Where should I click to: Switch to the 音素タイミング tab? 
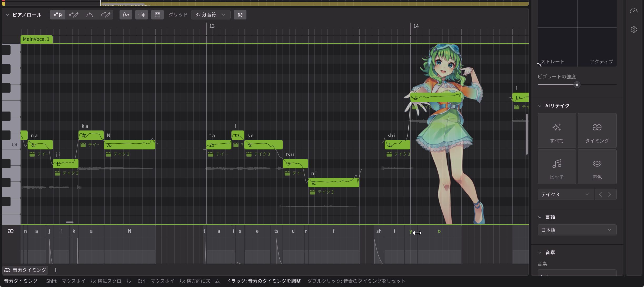click(x=25, y=270)
